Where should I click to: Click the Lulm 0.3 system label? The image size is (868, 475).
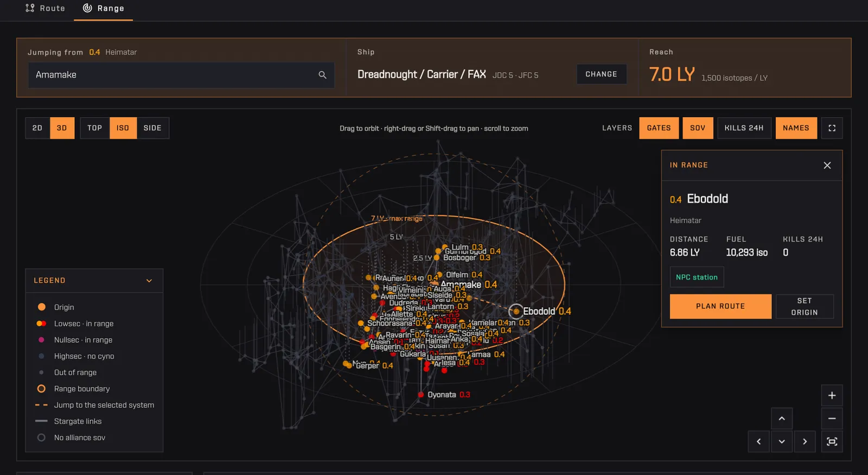pyautogui.click(x=467, y=247)
